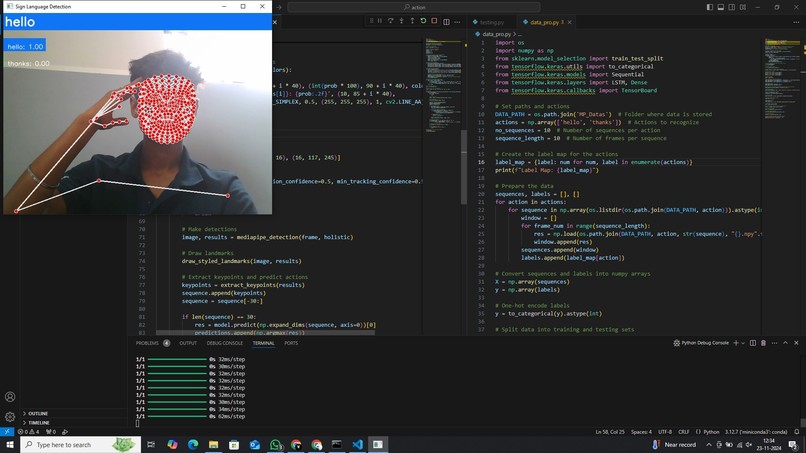Change file encoding UTF-8
The width and height of the screenshot is (806, 453).
[x=665, y=432]
